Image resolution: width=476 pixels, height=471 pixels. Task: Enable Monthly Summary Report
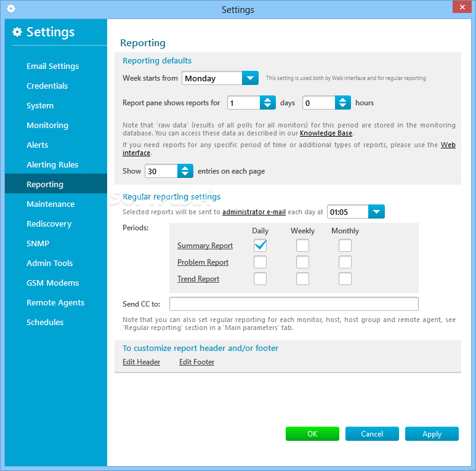pyautogui.click(x=345, y=245)
